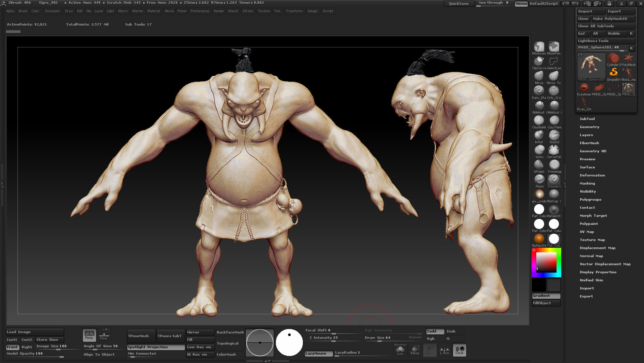Select the hPolish brush

pos(539,164)
